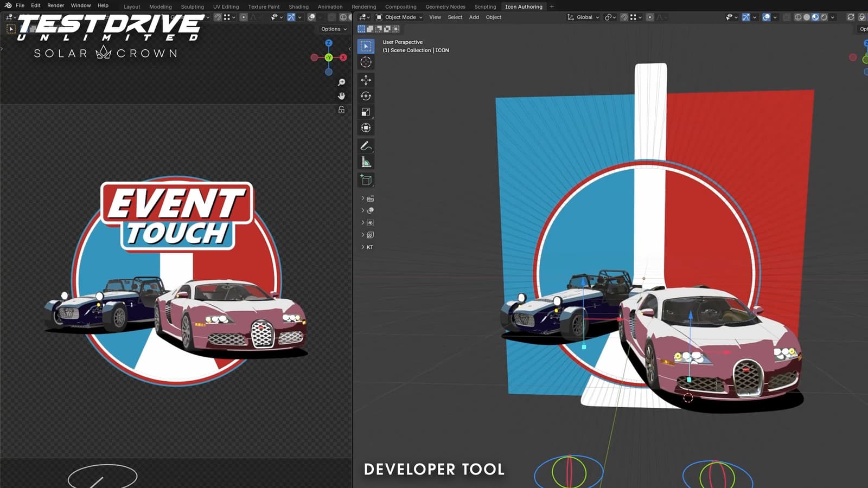Open editor type dropdown in right viewport
868x488 pixels.
pos(365,17)
